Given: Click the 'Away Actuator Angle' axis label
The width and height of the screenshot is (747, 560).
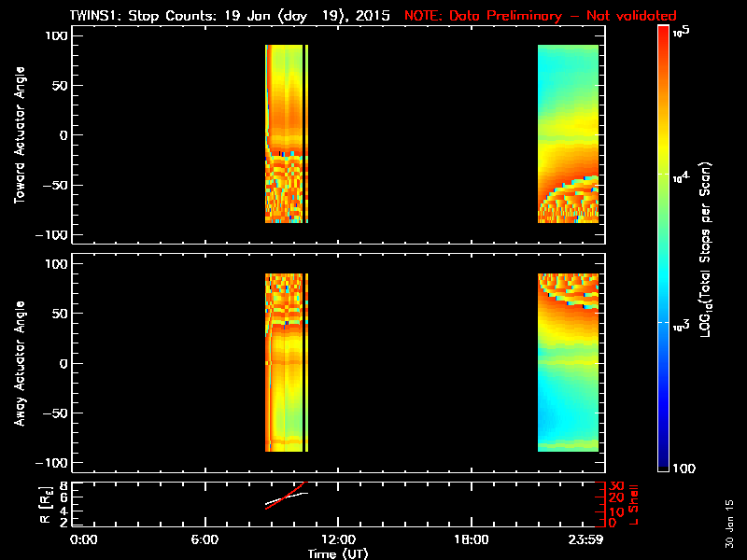Looking at the screenshot, I should (x=17, y=363).
